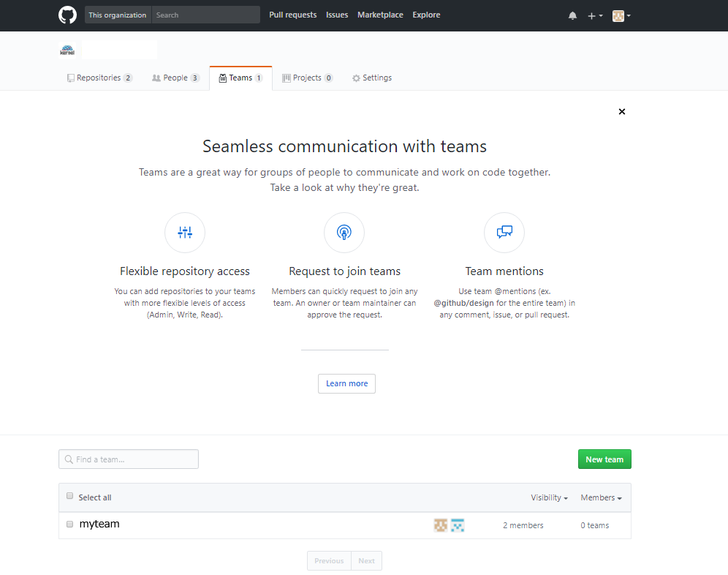Check the Select all checkbox
Viewport: 728px width, 575px height.
(70, 496)
